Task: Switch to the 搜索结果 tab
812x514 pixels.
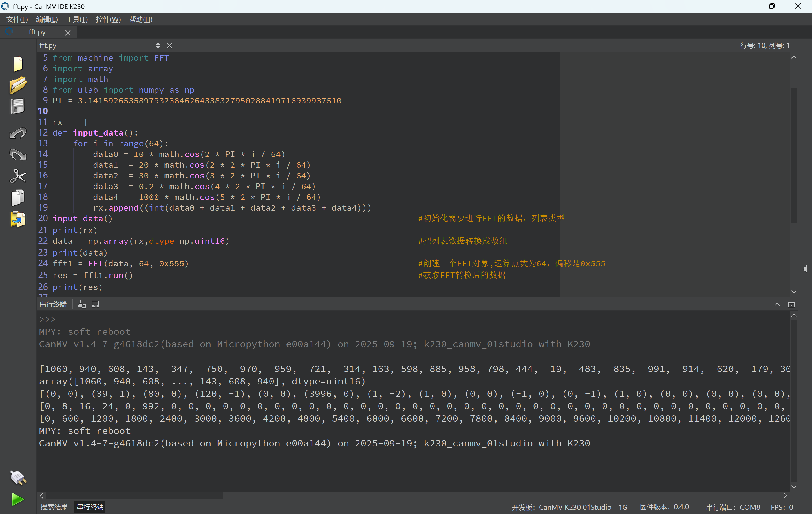Action: [54, 507]
